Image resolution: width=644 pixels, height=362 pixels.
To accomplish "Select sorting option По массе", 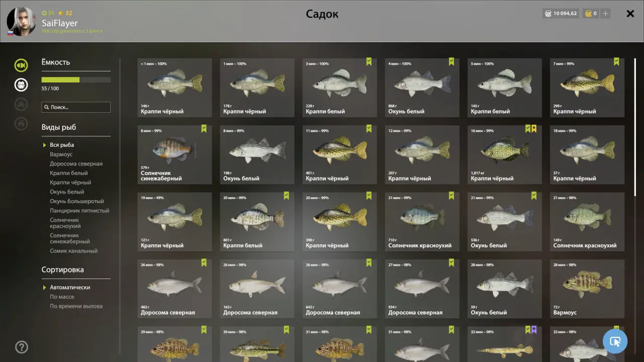I will click(62, 297).
